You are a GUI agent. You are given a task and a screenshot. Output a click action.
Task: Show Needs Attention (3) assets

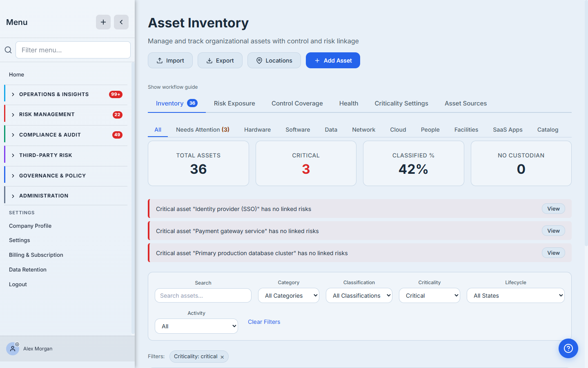(203, 130)
